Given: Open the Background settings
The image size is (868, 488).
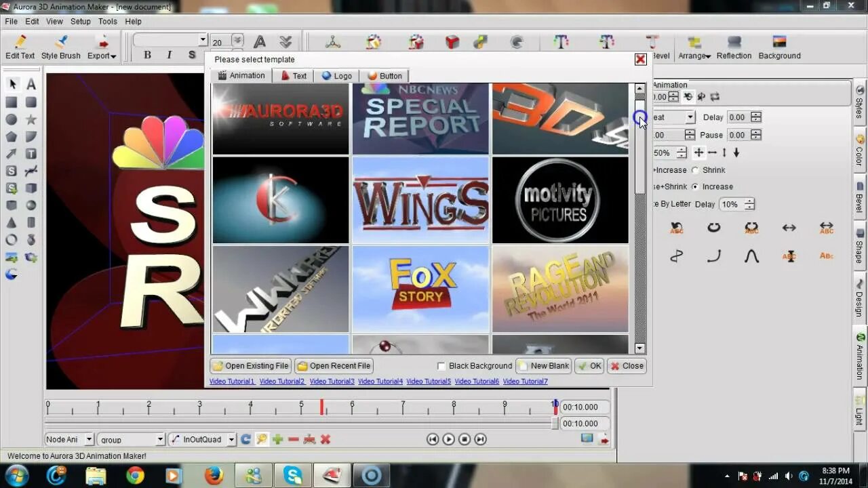Looking at the screenshot, I should [779, 48].
